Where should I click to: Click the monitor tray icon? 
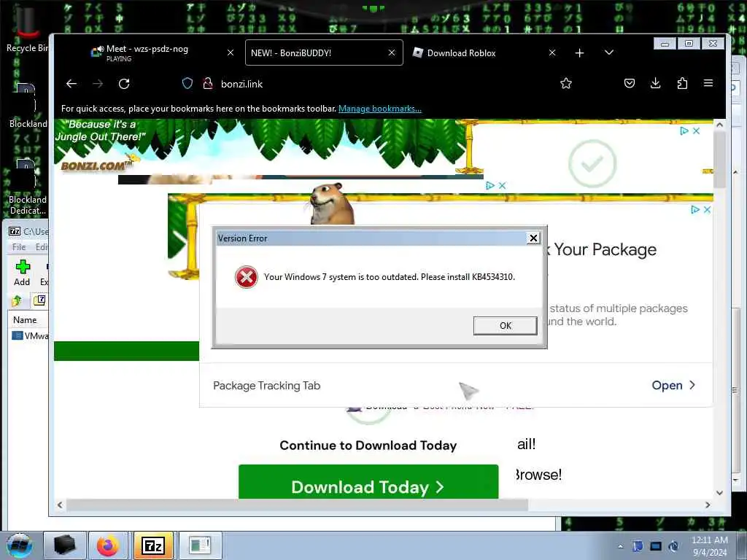click(656, 546)
